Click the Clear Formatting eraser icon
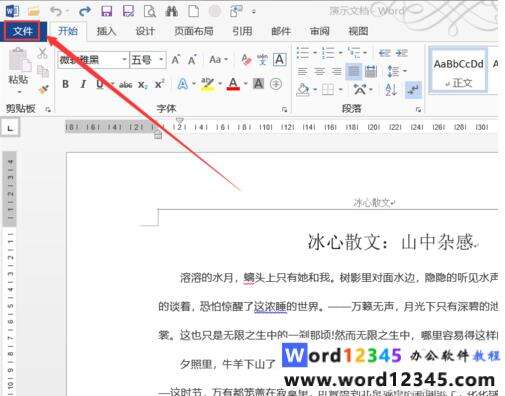This screenshot has width=505, height=396. point(246,60)
